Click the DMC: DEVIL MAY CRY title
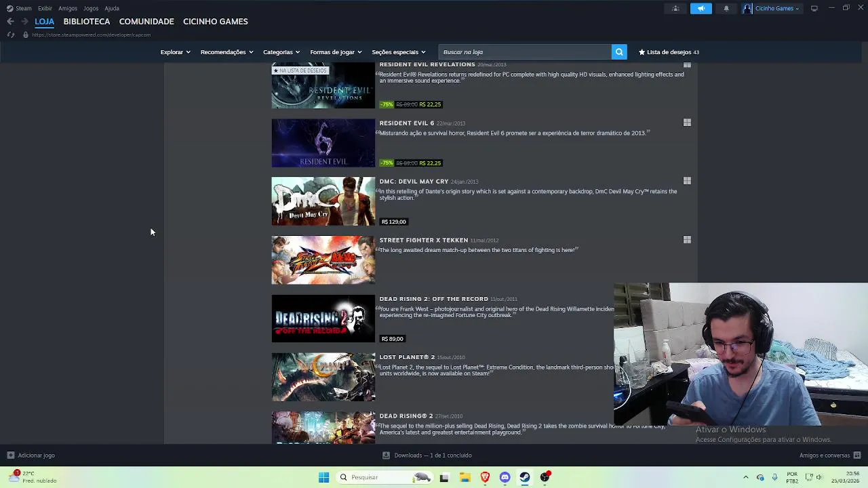Screen dimensions: 868x488 [x=414, y=182]
